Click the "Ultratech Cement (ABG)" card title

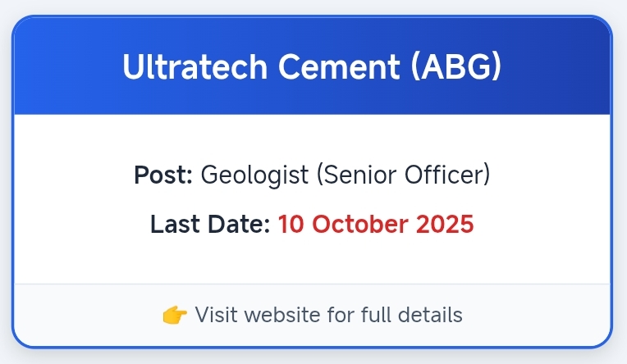[312, 67]
